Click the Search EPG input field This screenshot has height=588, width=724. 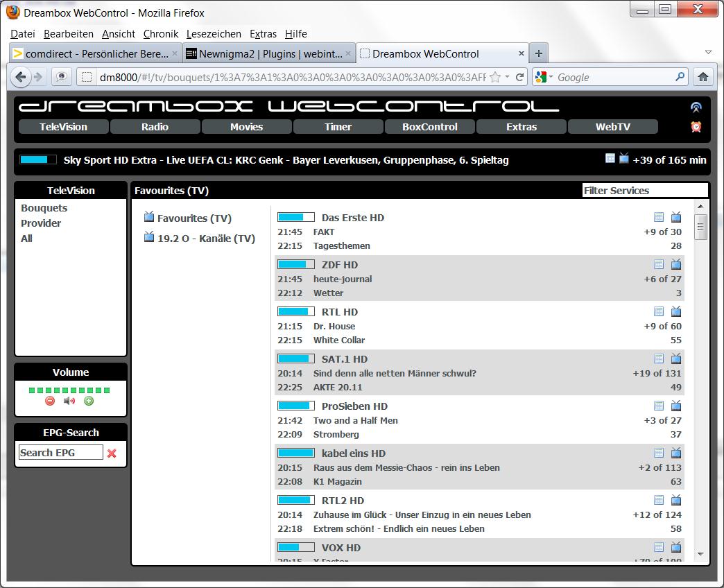[x=60, y=452]
